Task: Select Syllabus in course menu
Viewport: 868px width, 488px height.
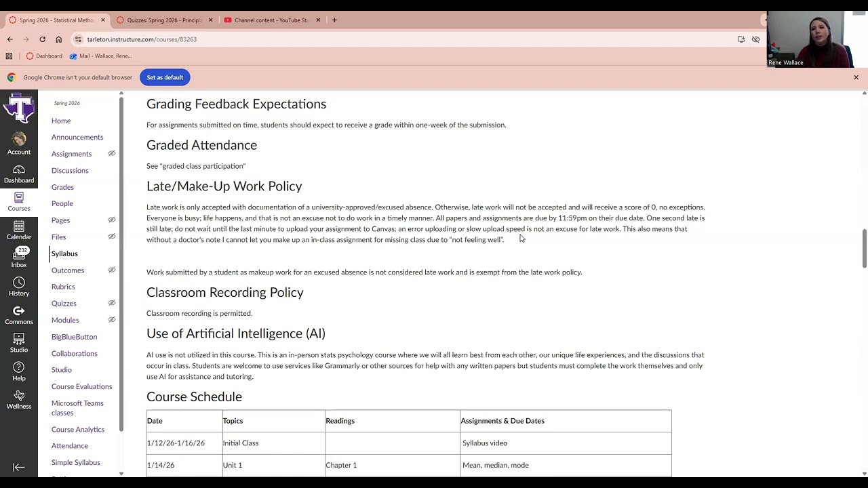Action: tap(64, 253)
